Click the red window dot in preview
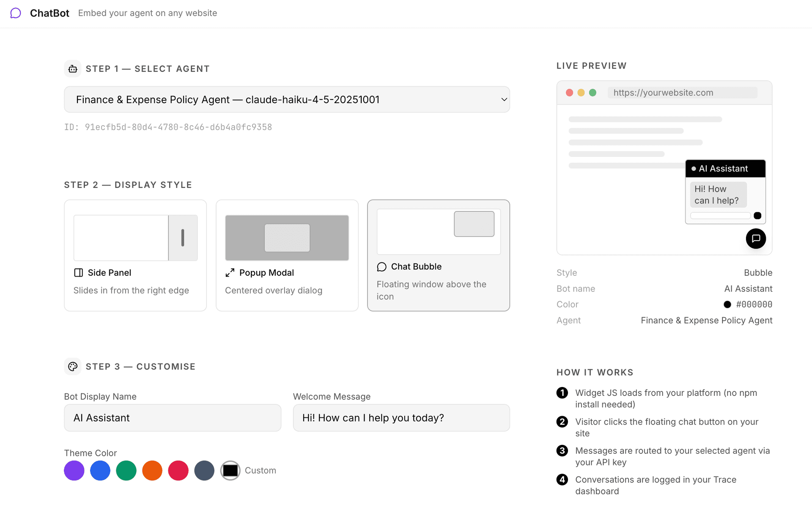 tap(569, 93)
